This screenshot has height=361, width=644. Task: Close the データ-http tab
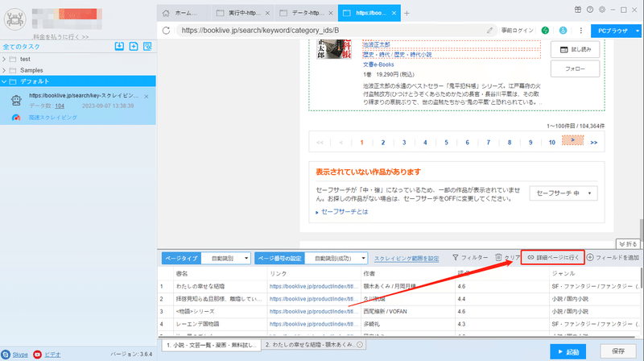(331, 13)
